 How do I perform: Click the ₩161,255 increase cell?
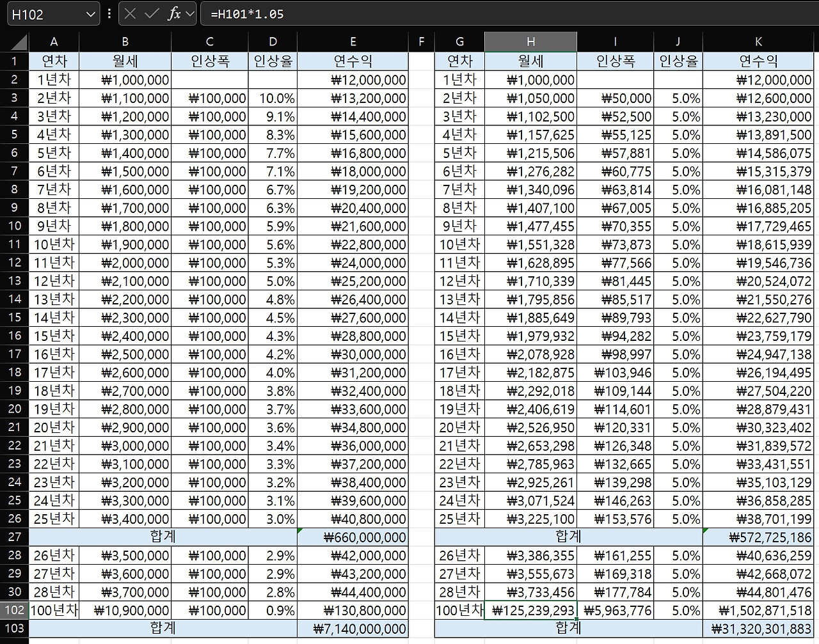(615, 556)
